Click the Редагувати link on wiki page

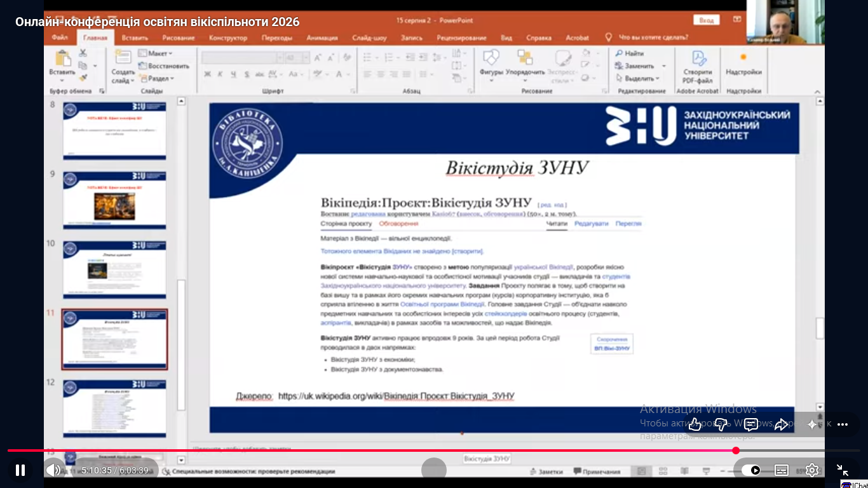tap(591, 224)
